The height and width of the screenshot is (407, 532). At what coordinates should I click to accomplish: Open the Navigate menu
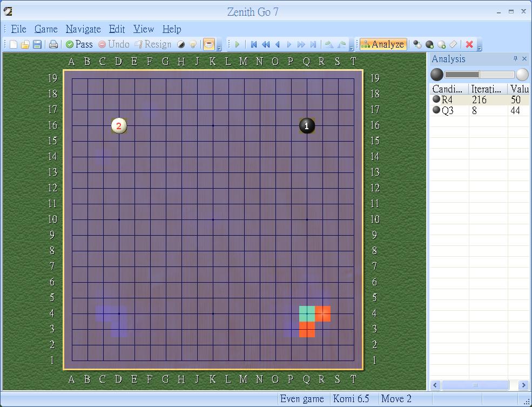(83, 29)
